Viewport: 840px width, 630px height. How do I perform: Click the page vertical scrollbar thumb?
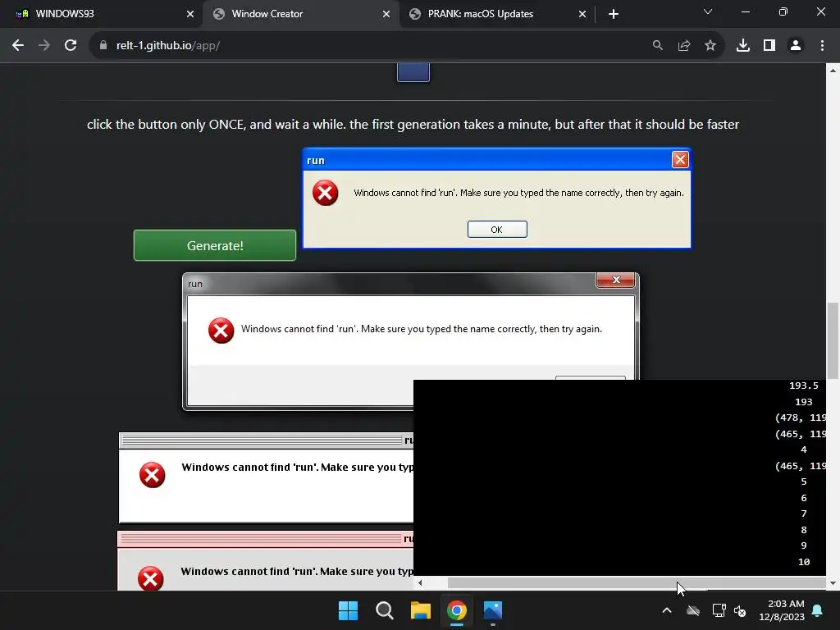tap(833, 340)
